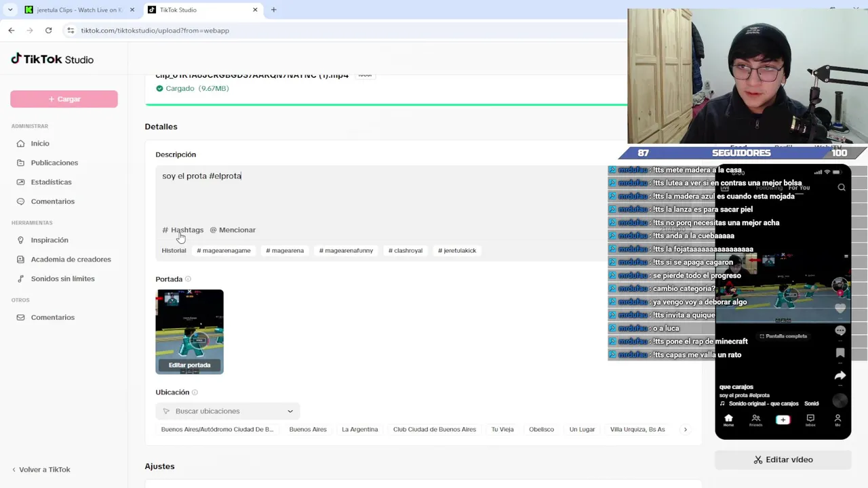Add the #magearenafunny history hashtag
Image resolution: width=868 pixels, height=488 pixels.
pyautogui.click(x=347, y=251)
